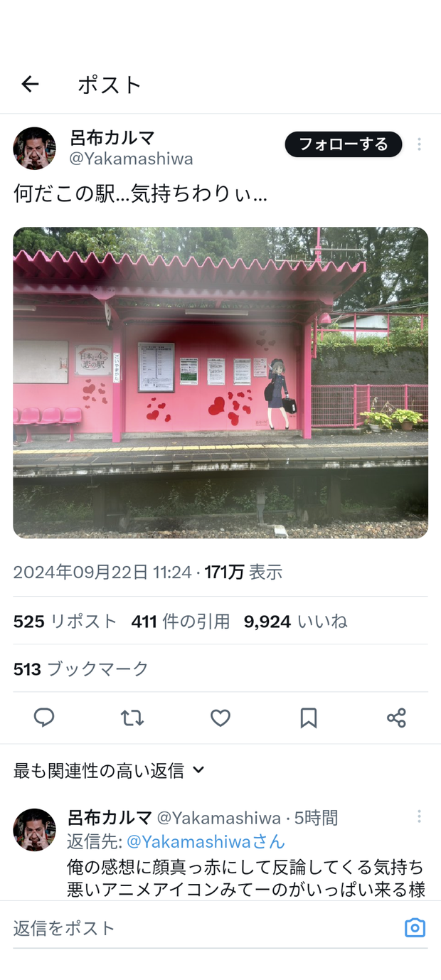Tap the 2024年09月22日 11:24 timestamp
The image size is (441, 980).
click(x=102, y=572)
